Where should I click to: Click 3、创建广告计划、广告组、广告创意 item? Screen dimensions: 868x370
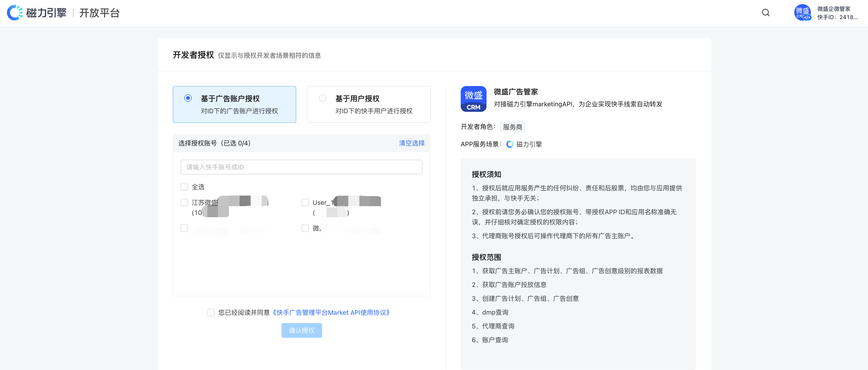pyautogui.click(x=525, y=299)
